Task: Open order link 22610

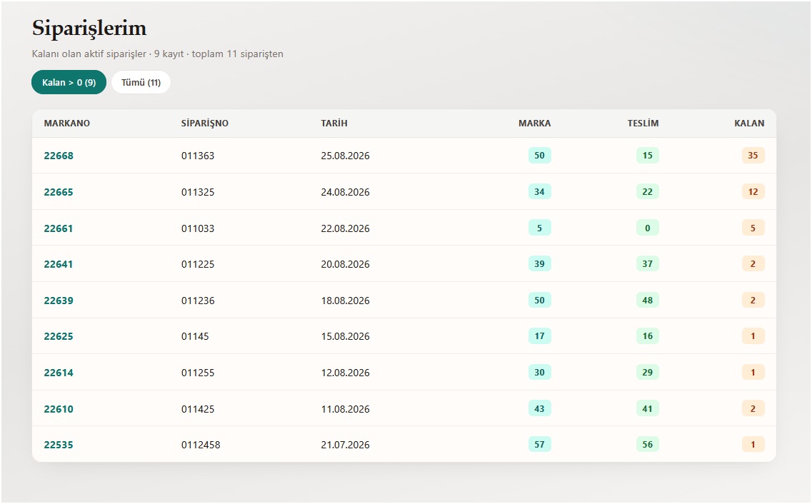Action: pos(59,409)
